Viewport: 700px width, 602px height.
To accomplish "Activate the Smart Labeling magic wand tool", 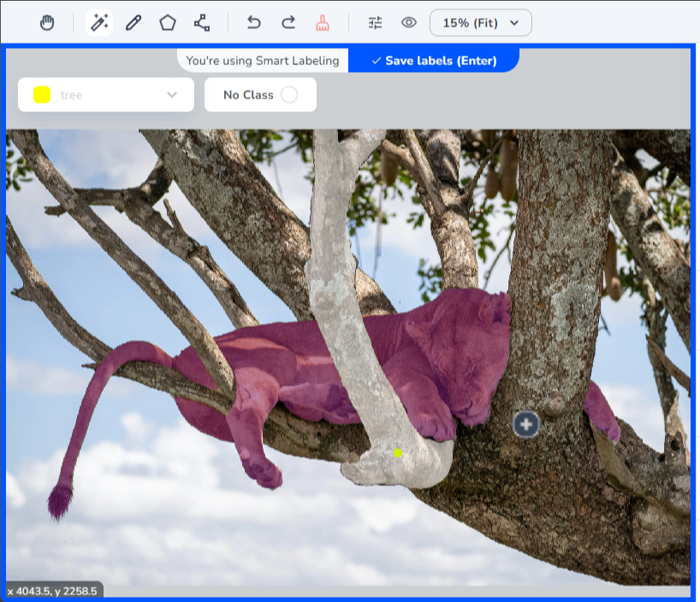I will (99, 23).
